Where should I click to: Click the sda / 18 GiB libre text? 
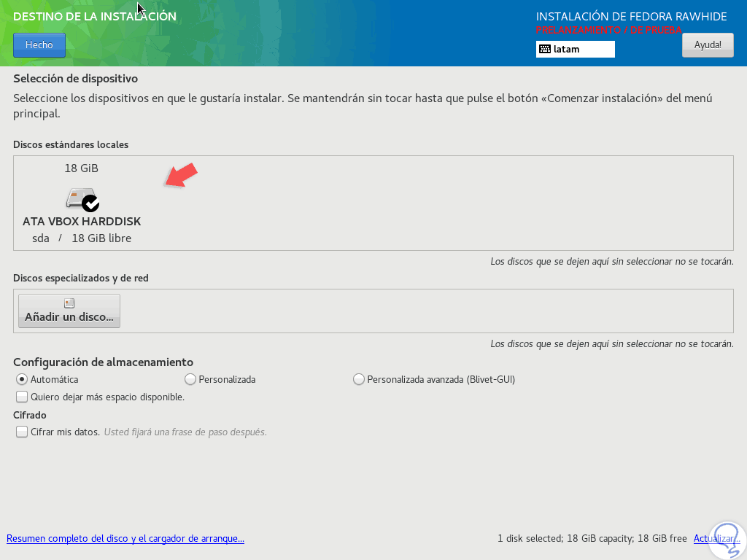click(x=82, y=238)
